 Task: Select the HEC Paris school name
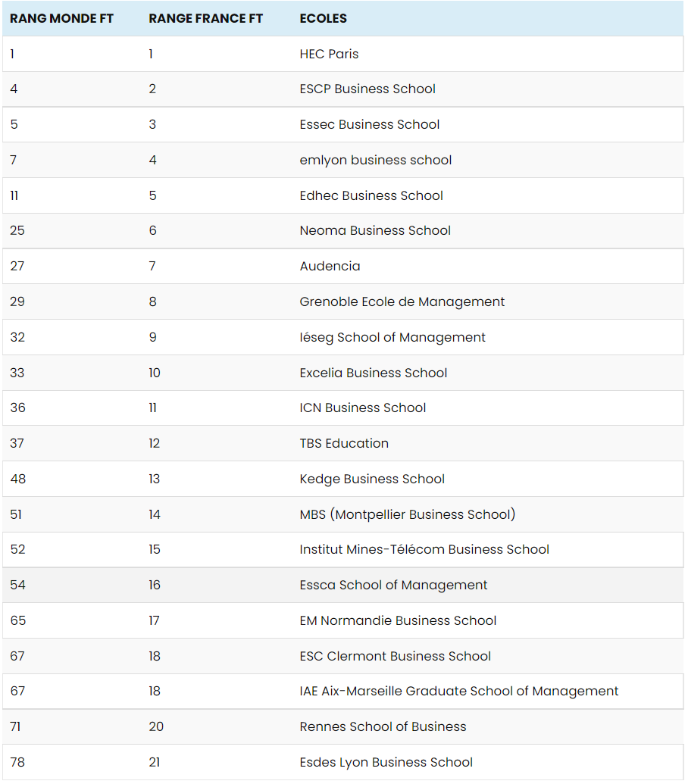tap(329, 54)
